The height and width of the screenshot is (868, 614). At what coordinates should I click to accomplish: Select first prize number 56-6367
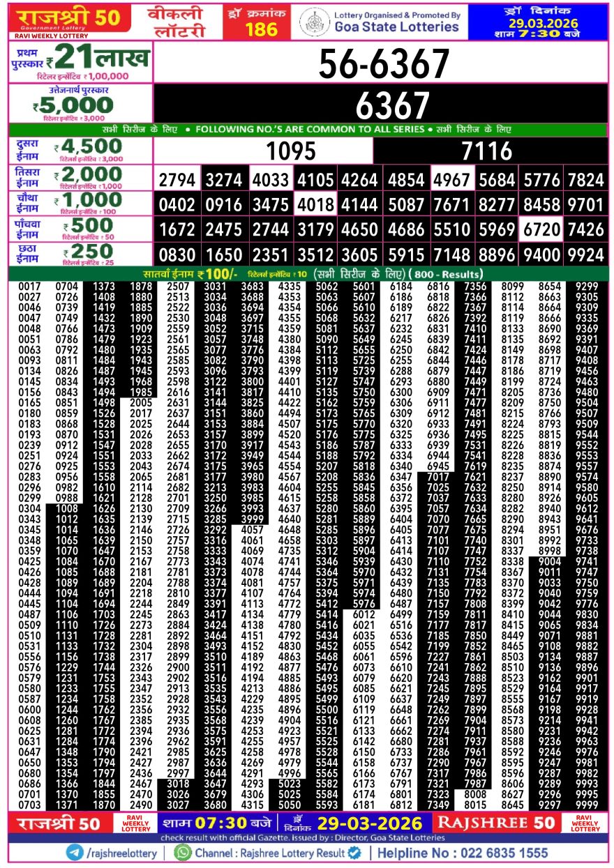(x=383, y=64)
